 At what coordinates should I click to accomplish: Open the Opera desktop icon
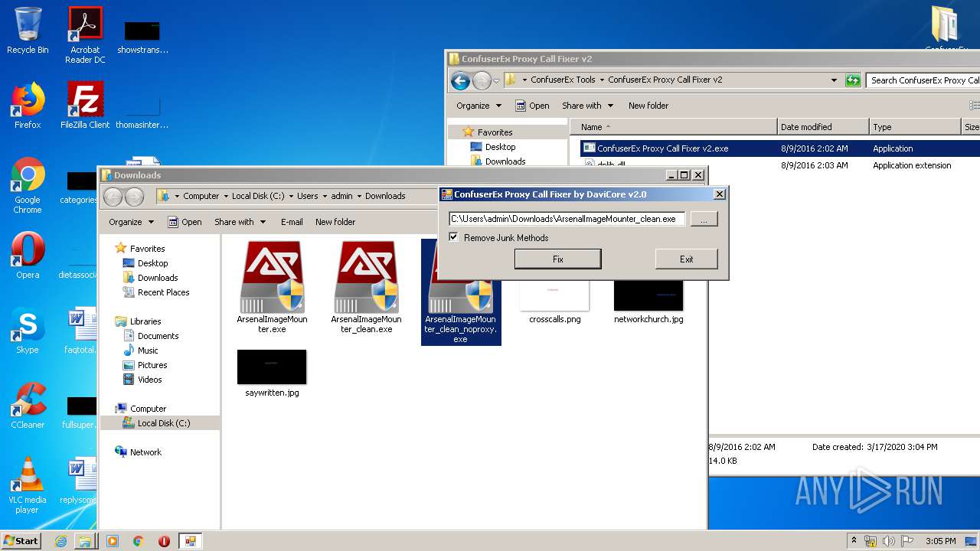point(28,256)
